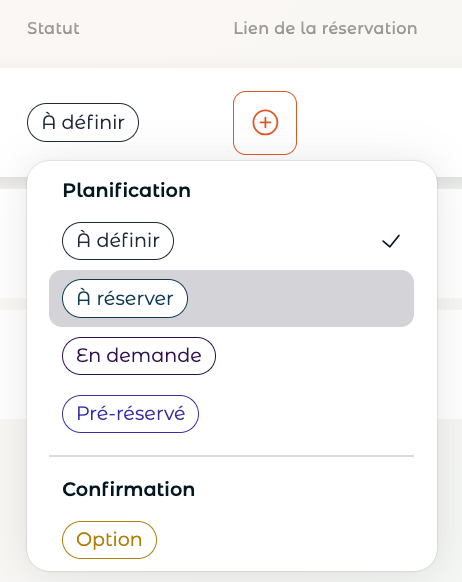462x582 pixels.
Task: Open the À définir status dropdown pill
Action: click(83, 122)
